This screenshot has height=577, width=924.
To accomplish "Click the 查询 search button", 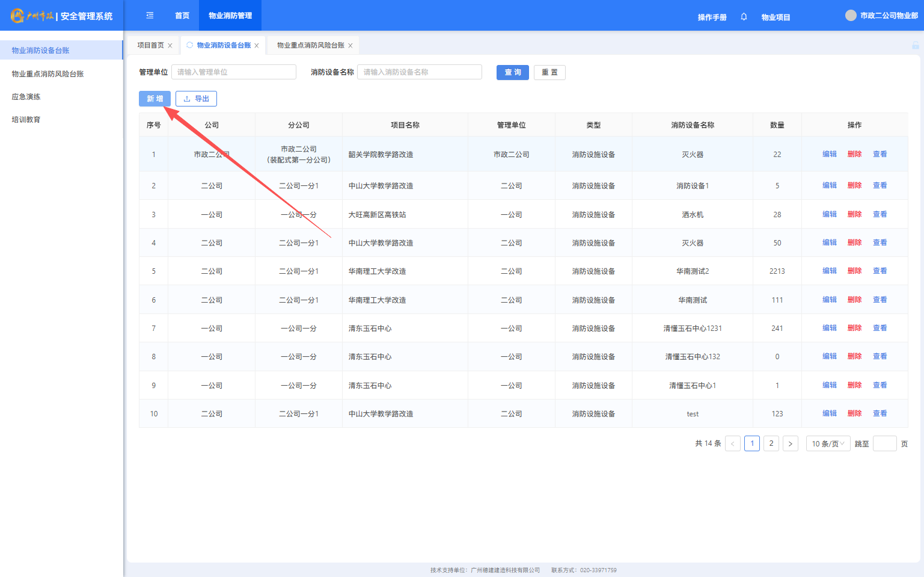I will (512, 72).
